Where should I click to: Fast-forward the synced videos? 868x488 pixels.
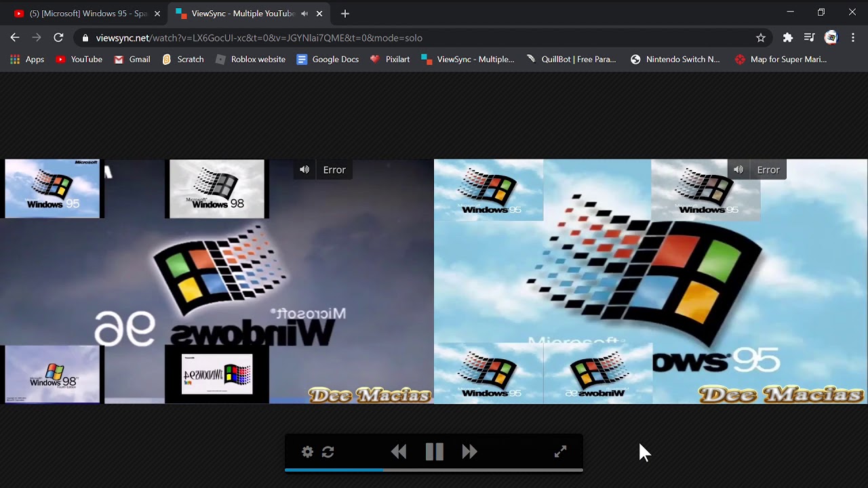click(470, 451)
